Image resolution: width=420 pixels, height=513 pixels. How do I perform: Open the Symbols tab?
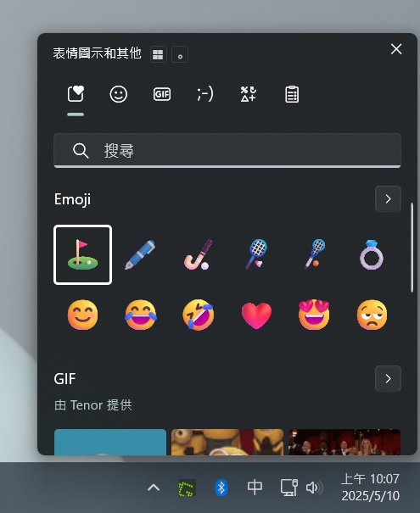coord(249,94)
